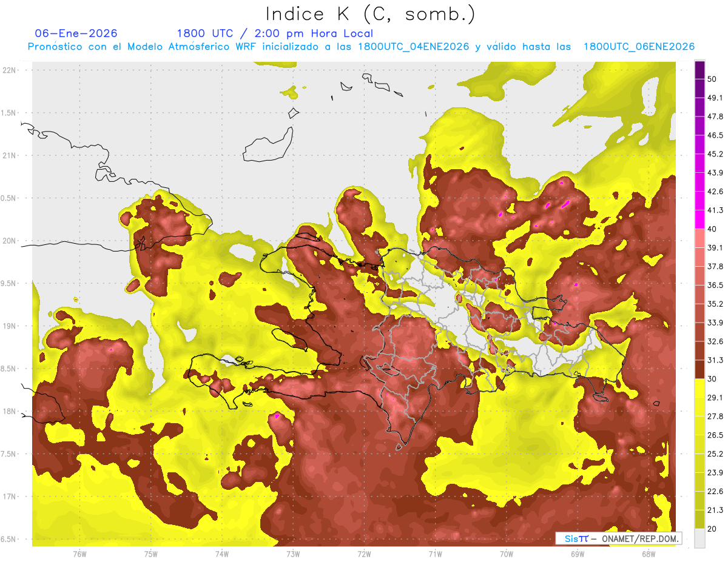Viewport: 728px width, 562px height.
Task: Select the bright yellow swatch between 29.1 and 30
Action: [699, 388]
